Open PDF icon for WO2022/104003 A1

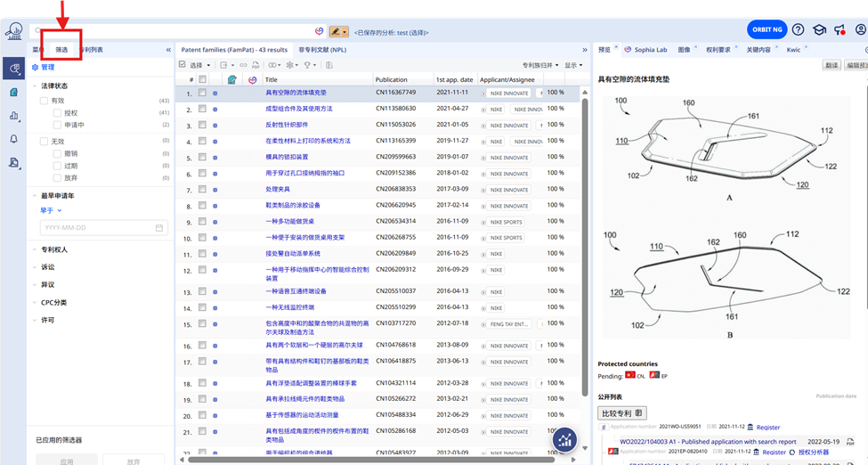[x=850, y=442]
